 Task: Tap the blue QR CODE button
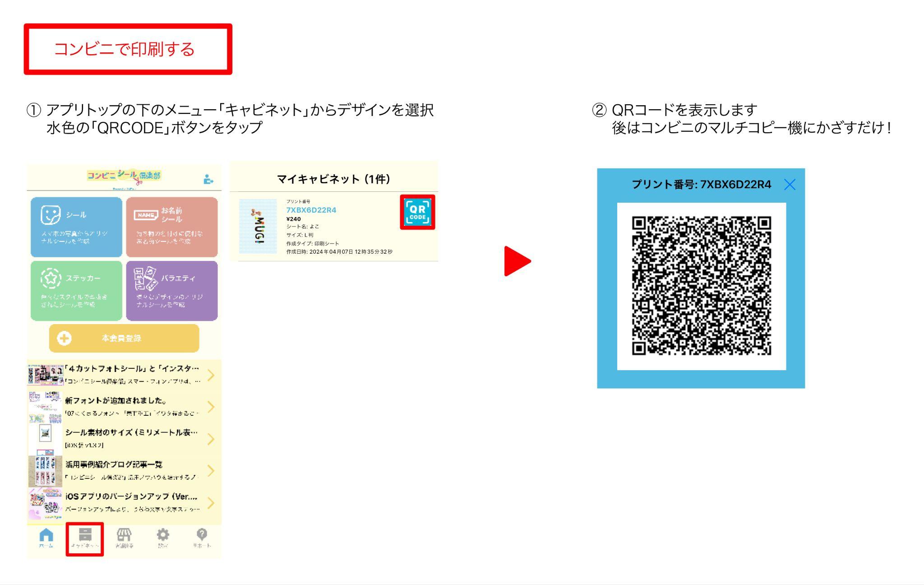click(417, 212)
